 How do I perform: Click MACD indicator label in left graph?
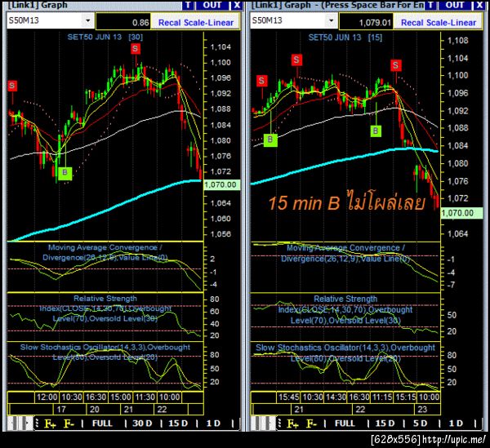pos(105,253)
